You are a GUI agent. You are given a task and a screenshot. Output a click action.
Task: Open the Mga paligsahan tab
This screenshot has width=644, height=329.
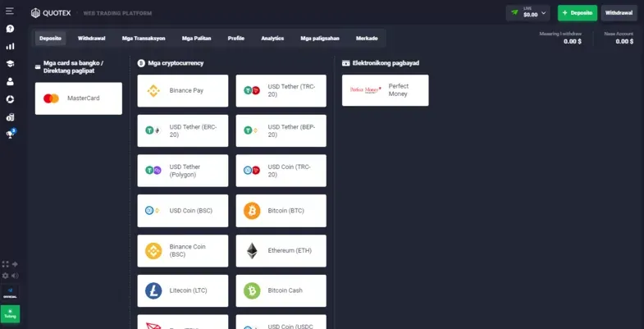[x=320, y=39]
